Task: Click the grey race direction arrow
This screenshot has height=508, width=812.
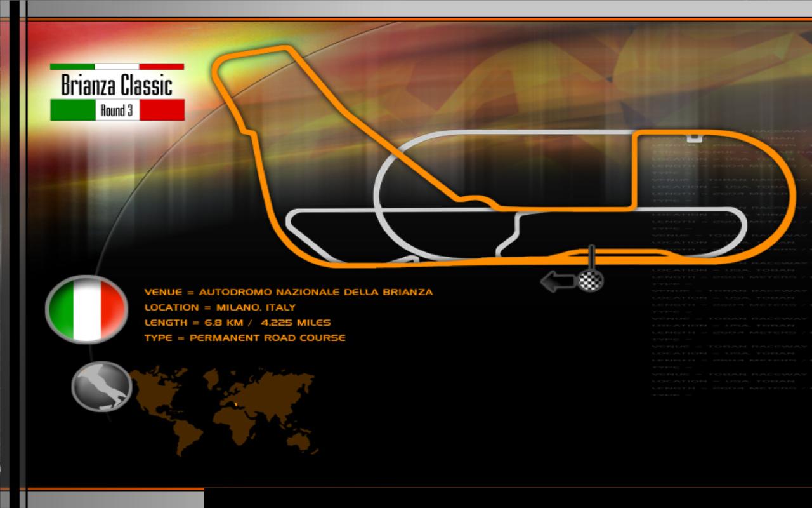Action: coord(558,280)
